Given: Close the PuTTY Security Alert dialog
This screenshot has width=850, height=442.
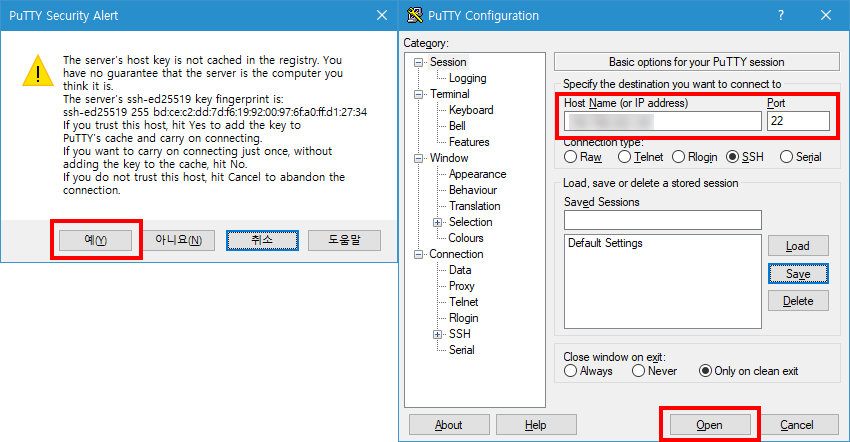Looking at the screenshot, I should (382, 15).
